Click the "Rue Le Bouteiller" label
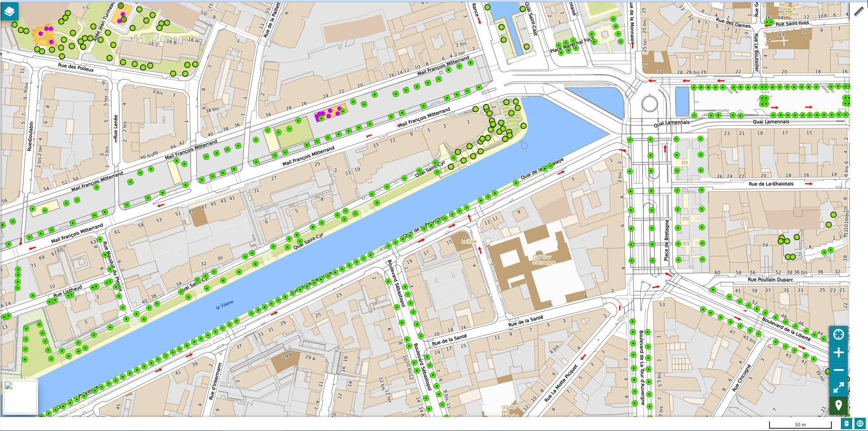 coord(756,52)
